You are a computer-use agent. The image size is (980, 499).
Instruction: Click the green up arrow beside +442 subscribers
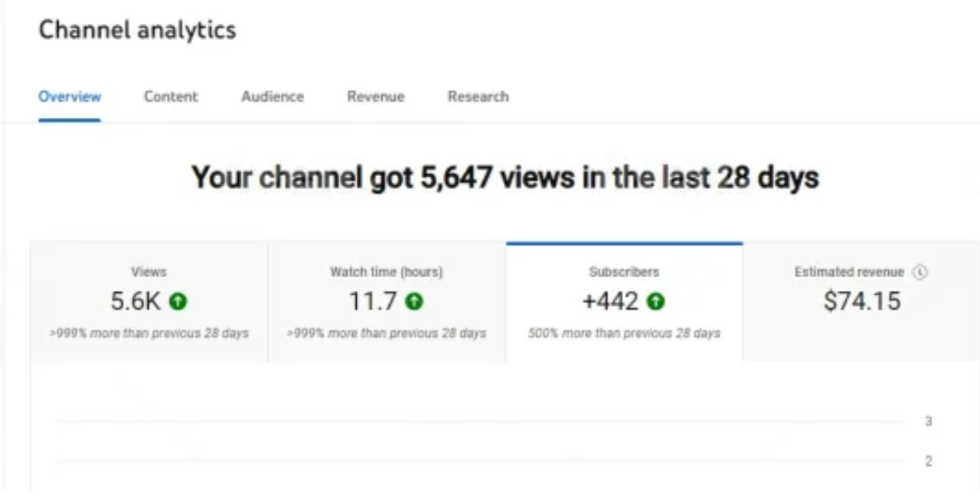coord(655,302)
